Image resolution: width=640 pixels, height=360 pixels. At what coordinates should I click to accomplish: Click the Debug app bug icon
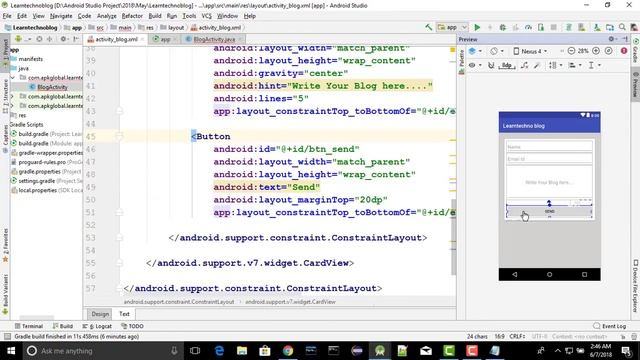pos(502,27)
